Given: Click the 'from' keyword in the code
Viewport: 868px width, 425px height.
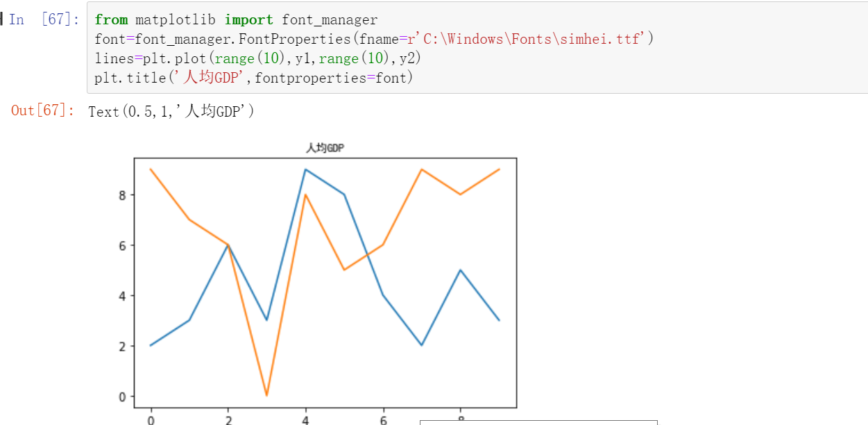Looking at the screenshot, I should pyautogui.click(x=111, y=19).
